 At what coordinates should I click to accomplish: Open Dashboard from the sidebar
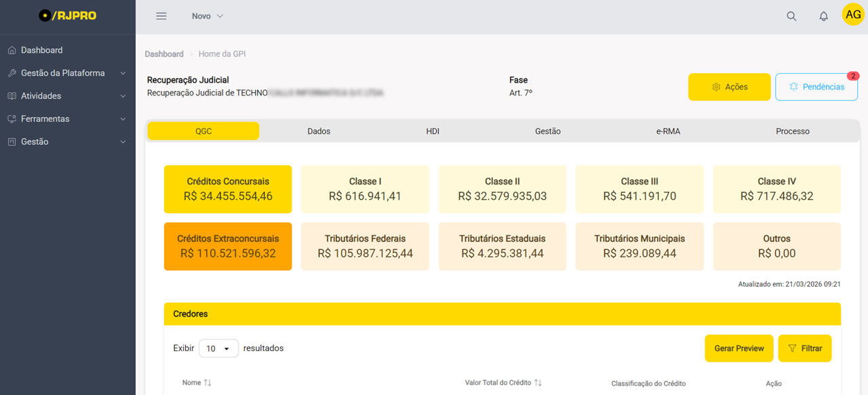[x=41, y=50]
